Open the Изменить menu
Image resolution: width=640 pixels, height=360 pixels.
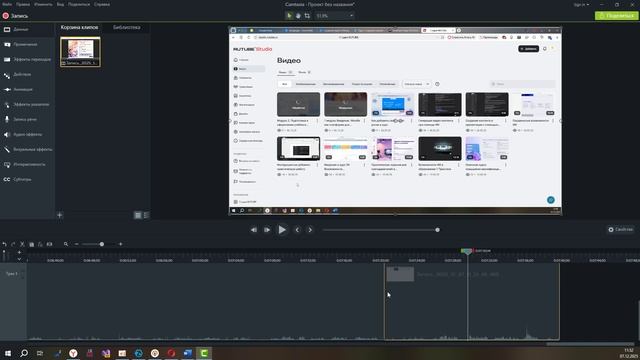[43, 4]
